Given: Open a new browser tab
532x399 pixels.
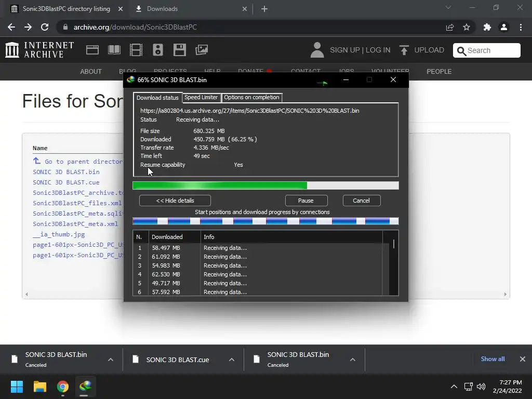Looking at the screenshot, I should coord(264,9).
